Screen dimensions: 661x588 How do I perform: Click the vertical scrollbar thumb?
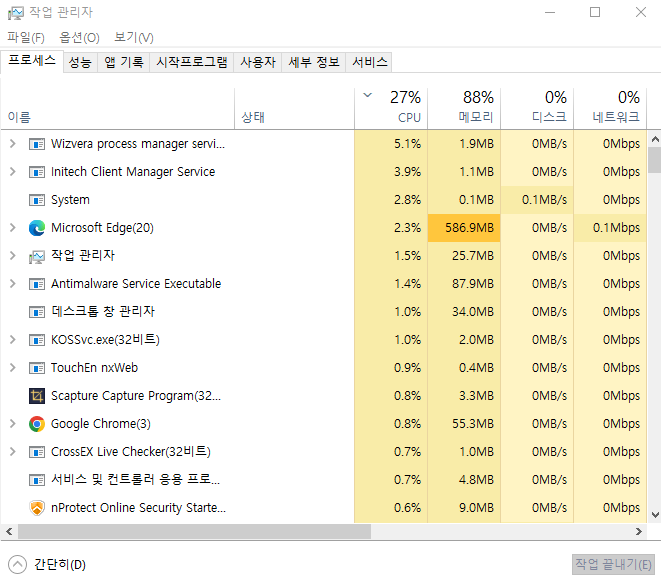point(655,160)
